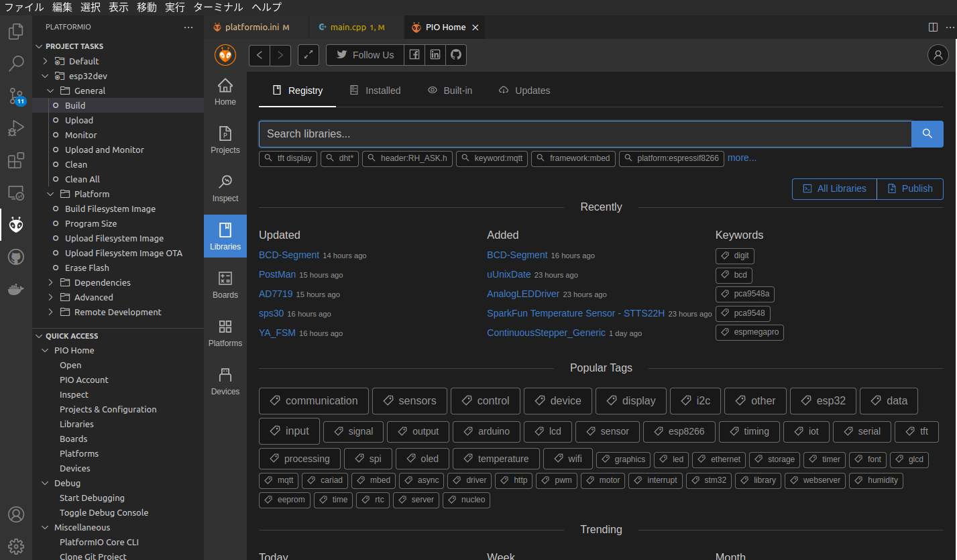The image size is (957, 560).
Task: Collapse the PROJECT TASKS section
Action: 38,46
